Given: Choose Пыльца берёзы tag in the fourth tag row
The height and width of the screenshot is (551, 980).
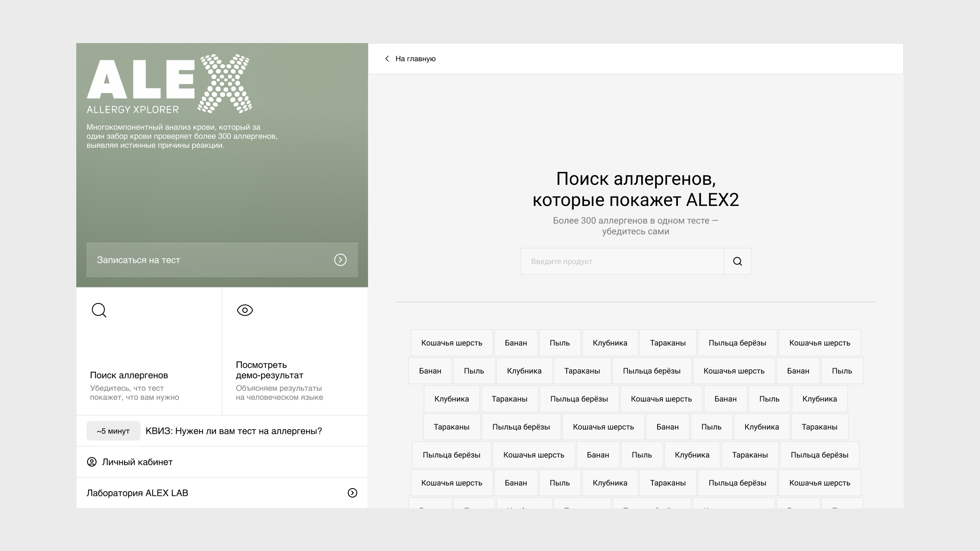Looking at the screenshot, I should tap(521, 427).
